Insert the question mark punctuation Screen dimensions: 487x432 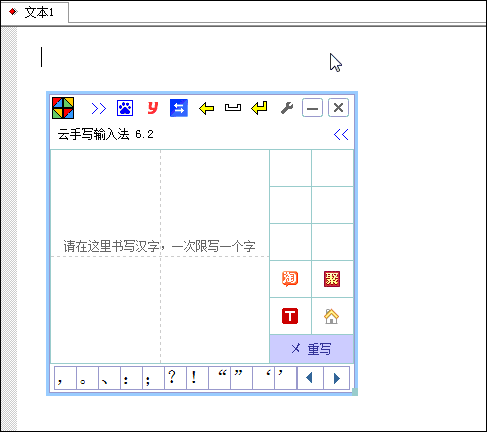[x=175, y=378]
